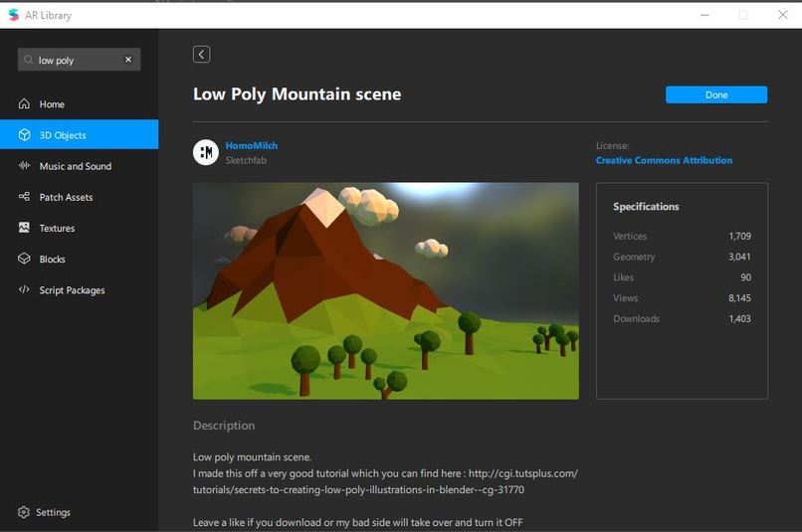Focus the 'low poly' search field
This screenshot has width=802, height=532.
[x=79, y=60]
